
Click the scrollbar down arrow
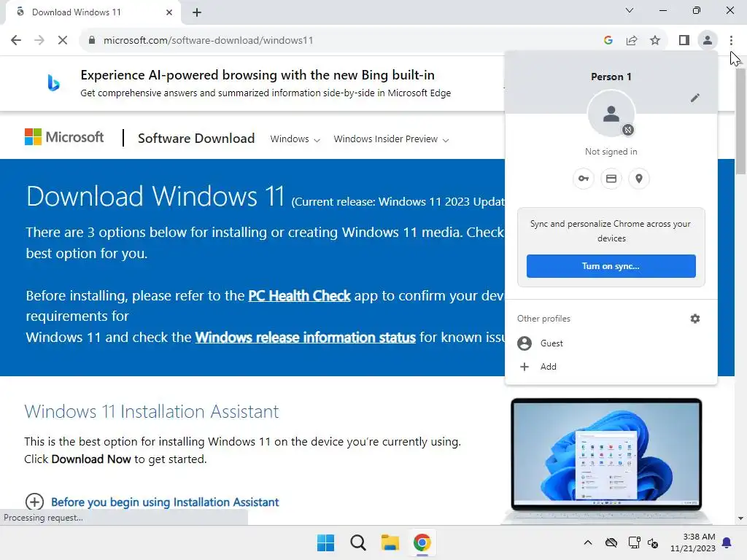tap(740, 518)
